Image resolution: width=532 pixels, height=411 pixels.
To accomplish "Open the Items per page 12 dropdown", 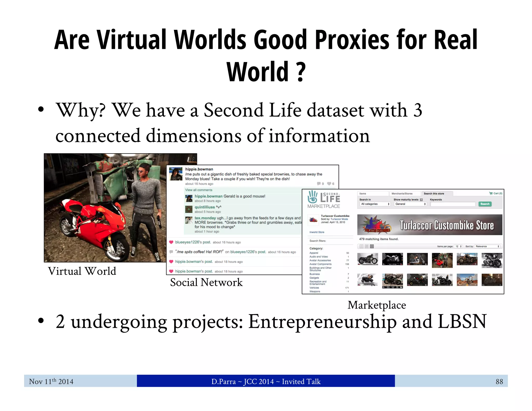I will click(458, 246).
